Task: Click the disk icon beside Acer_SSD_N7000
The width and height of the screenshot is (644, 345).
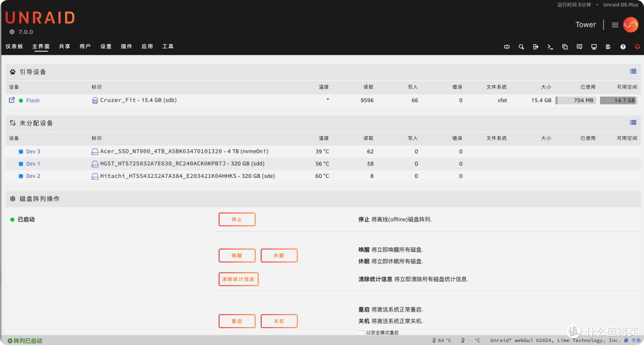Action: pos(95,152)
